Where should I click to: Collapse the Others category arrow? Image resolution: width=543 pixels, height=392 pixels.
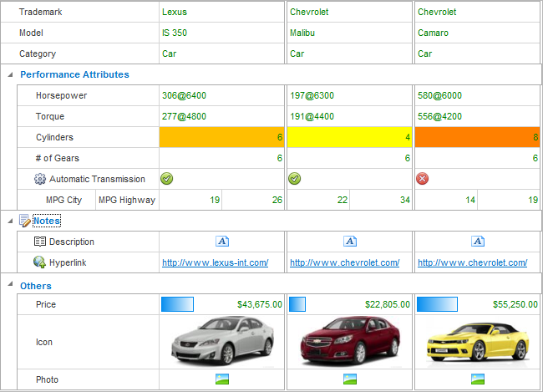[10, 284]
